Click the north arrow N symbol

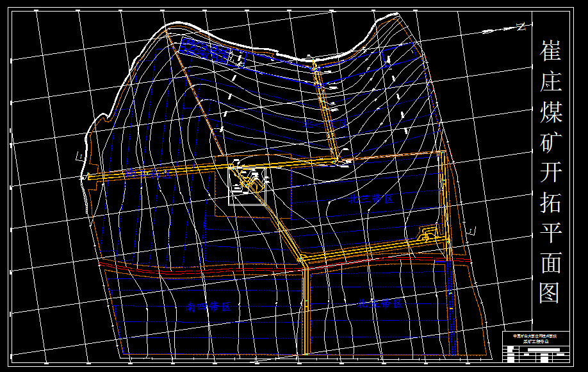coord(521,27)
